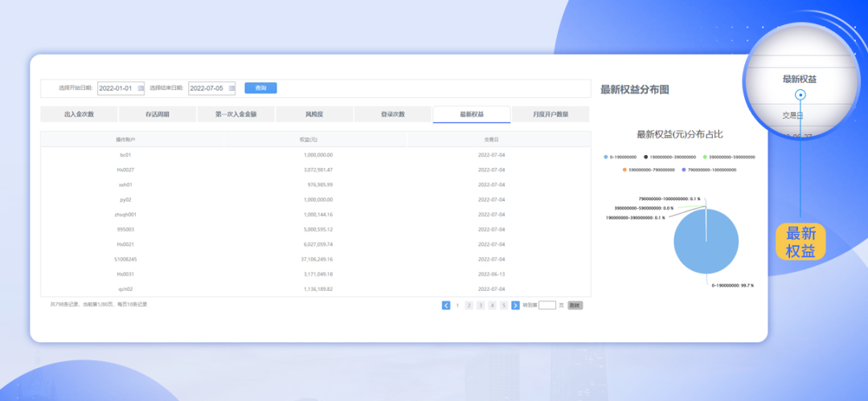Open the start date picker field 2022-01-01
Viewport: 868px width, 401px height.
click(117, 88)
